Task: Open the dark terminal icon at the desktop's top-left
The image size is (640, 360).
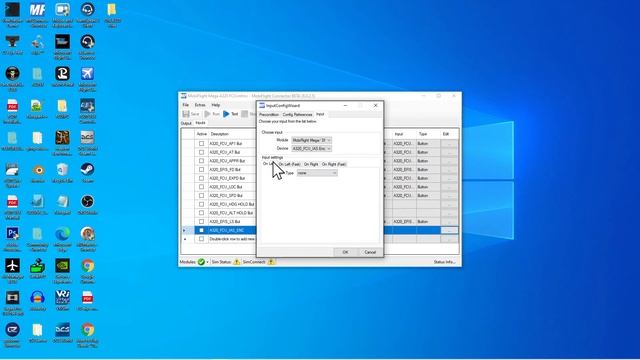Action: tap(12, 10)
